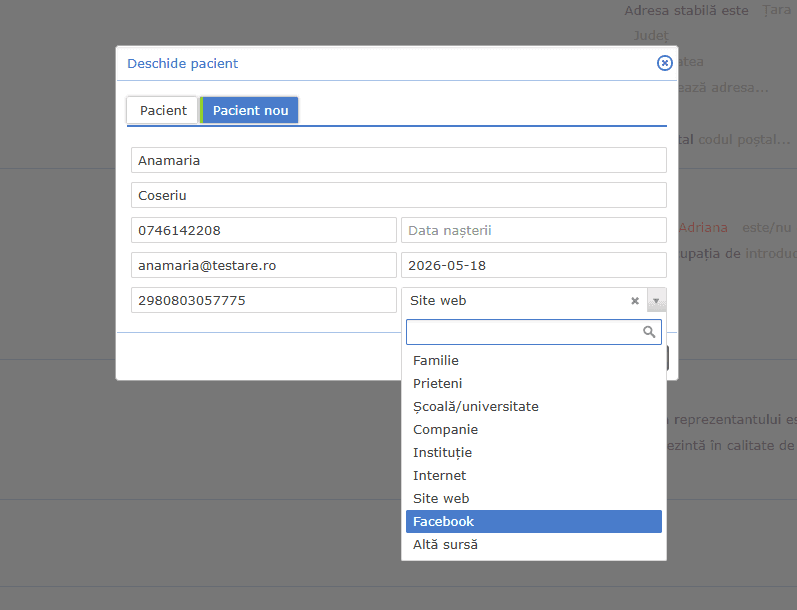Click the Anamaria first name field
Screen dimensions: 797x610
pyautogui.click(x=398, y=160)
